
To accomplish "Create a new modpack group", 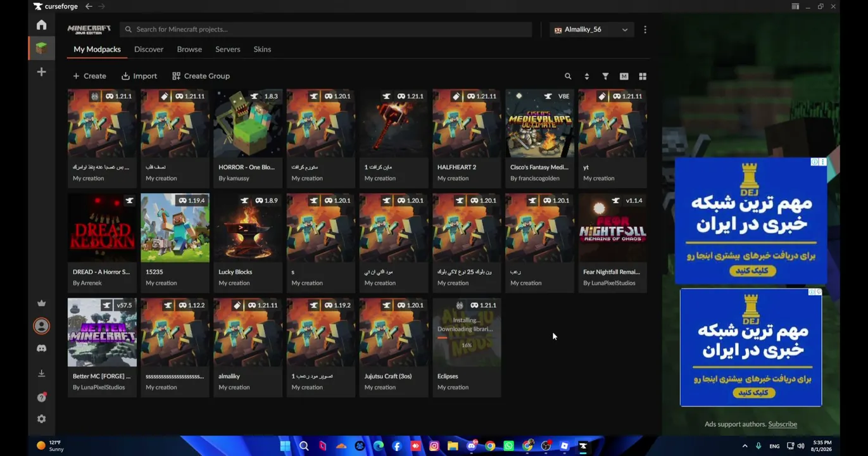I will 201,76.
